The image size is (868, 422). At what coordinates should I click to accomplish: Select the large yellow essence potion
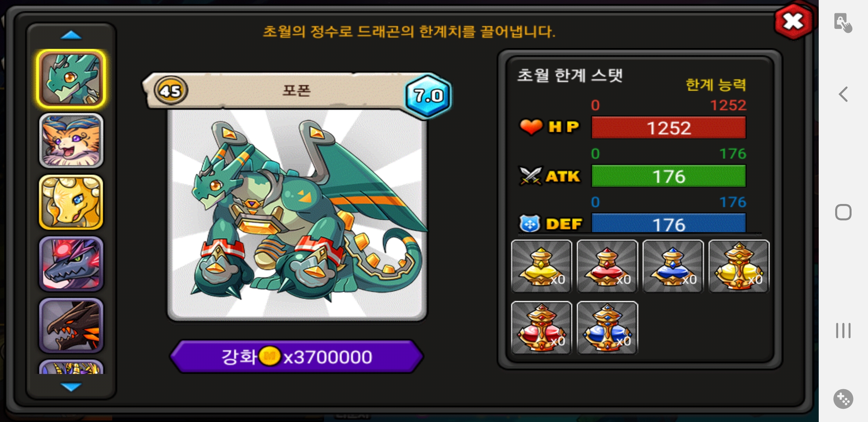[x=739, y=266]
